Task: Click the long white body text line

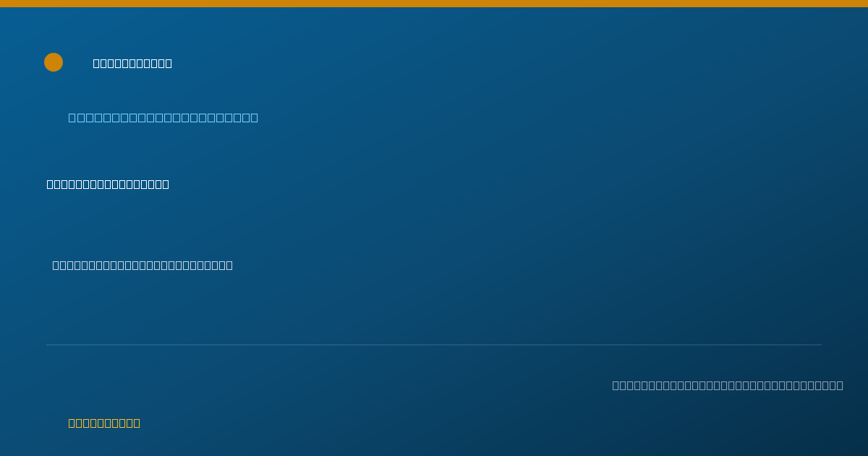Action: 142,265
